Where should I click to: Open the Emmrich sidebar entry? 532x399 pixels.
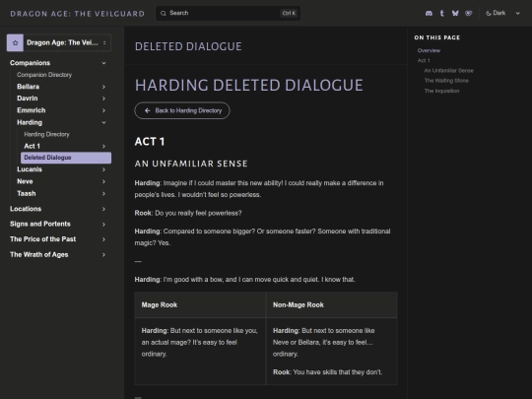pos(32,110)
